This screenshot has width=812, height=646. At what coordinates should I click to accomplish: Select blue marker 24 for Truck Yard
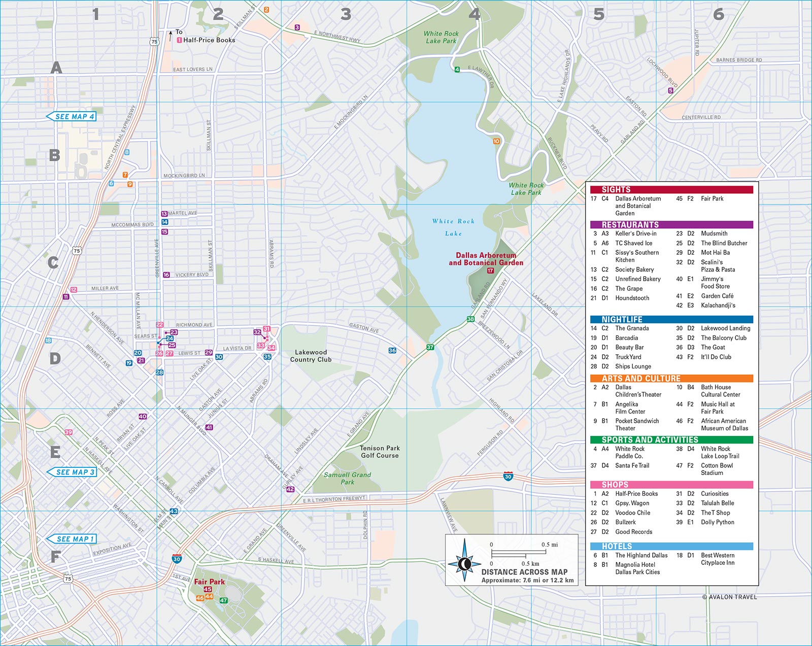click(170, 338)
